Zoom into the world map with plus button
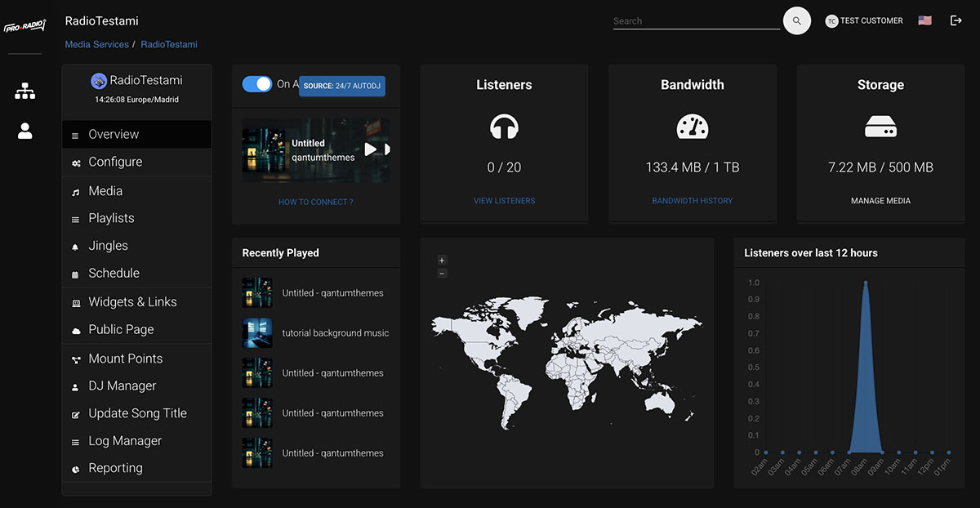980x508 pixels. point(441,259)
